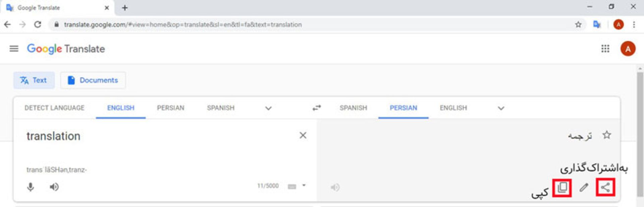Swap source and target languages

(317, 108)
